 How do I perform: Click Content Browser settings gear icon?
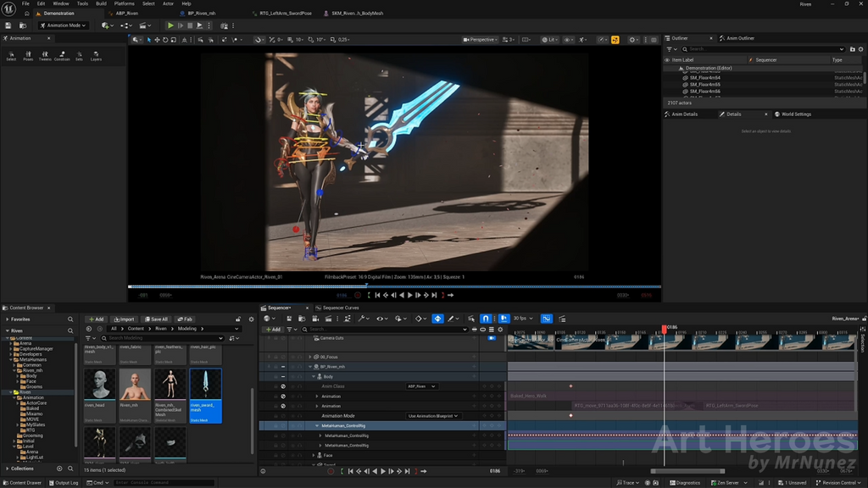[x=251, y=319]
